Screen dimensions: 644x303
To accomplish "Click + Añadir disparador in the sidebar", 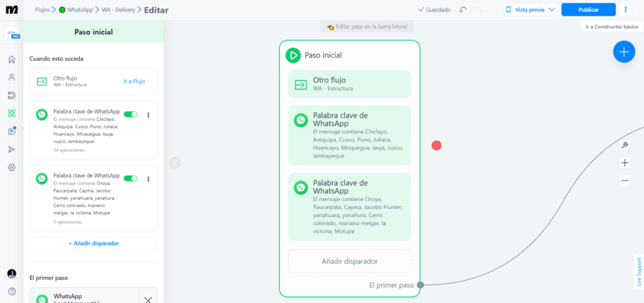I will (x=94, y=243).
